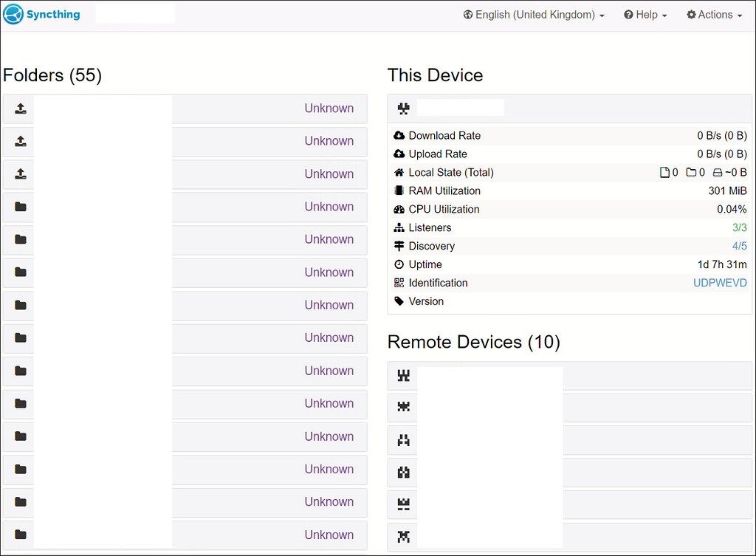Click the Discovery 4/5 link
This screenshot has width=756, height=556.
740,246
